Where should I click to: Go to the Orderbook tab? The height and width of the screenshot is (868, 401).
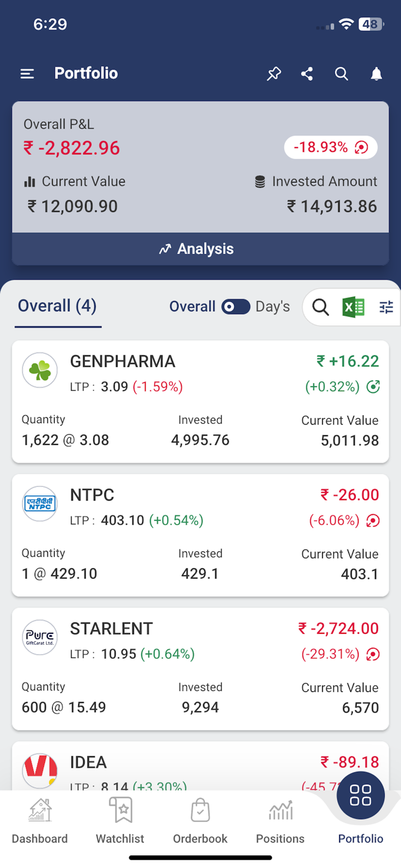[200, 821]
